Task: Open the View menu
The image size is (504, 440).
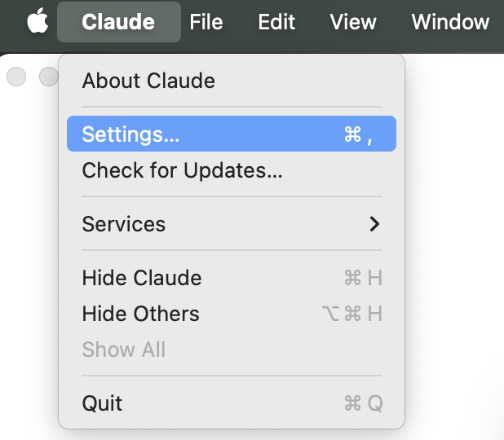Action: click(353, 22)
